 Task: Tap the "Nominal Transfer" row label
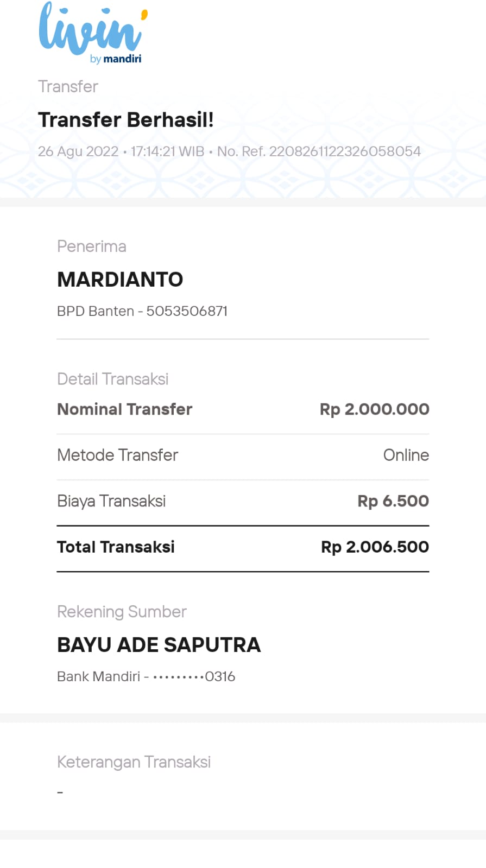pos(125,409)
